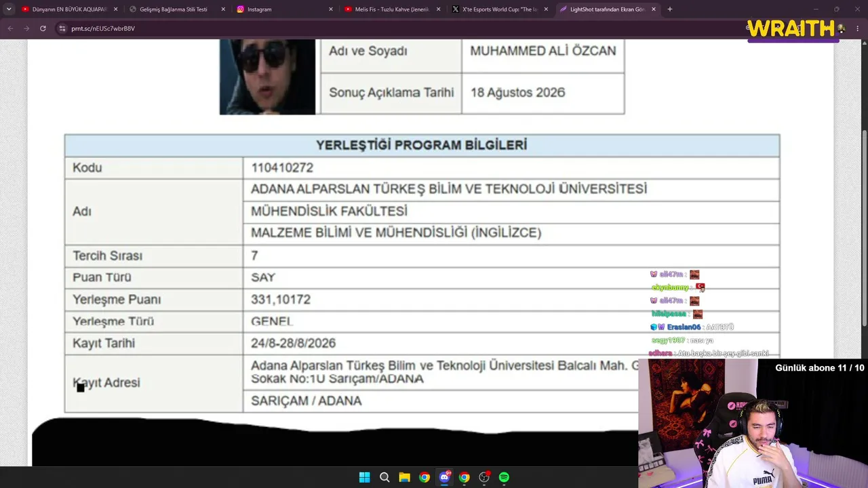Viewport: 868px width, 488px height.
Task: Click the first Chrome taskbar icon
Action: coord(424,477)
